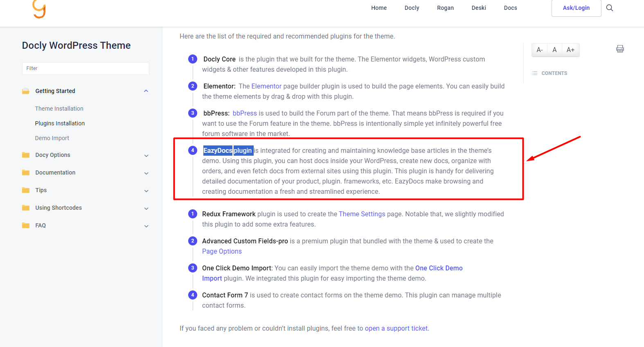644x347 pixels.
Task: Expand the Tips chevron
Action: coord(146,191)
